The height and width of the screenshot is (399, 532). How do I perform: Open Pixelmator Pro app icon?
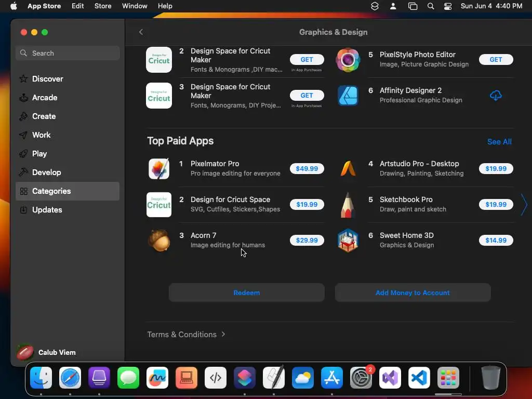pos(159,169)
